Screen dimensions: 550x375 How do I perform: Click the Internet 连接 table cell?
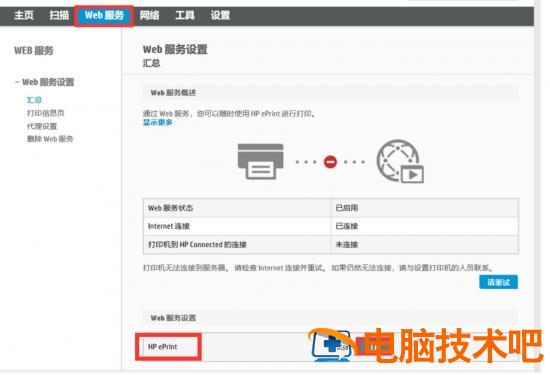coord(237,226)
